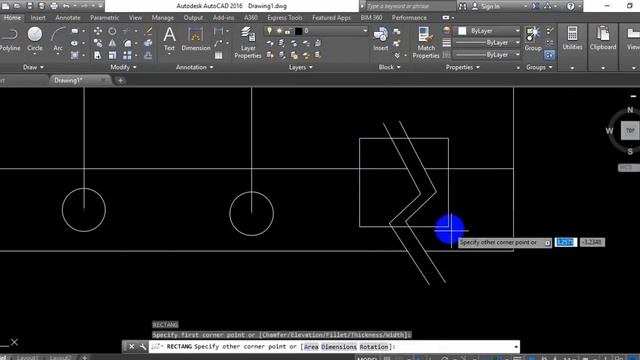Click the search keyword input field

coord(410,6)
